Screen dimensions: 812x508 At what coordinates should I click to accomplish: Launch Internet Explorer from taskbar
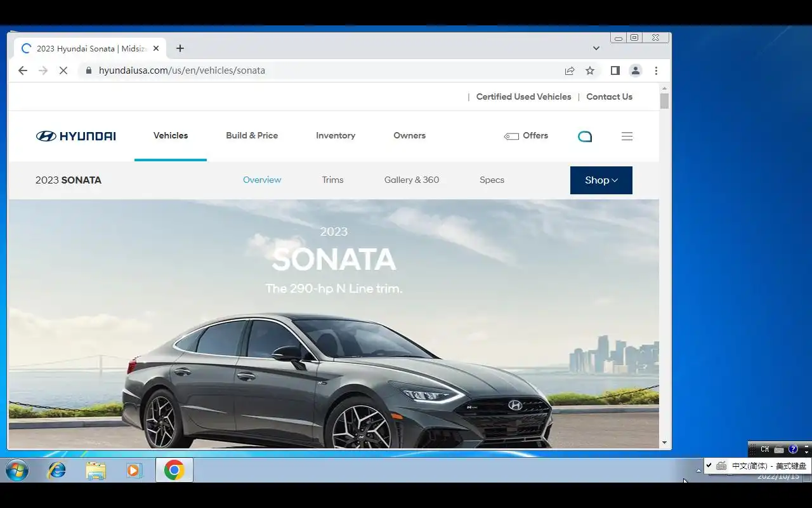click(x=57, y=471)
